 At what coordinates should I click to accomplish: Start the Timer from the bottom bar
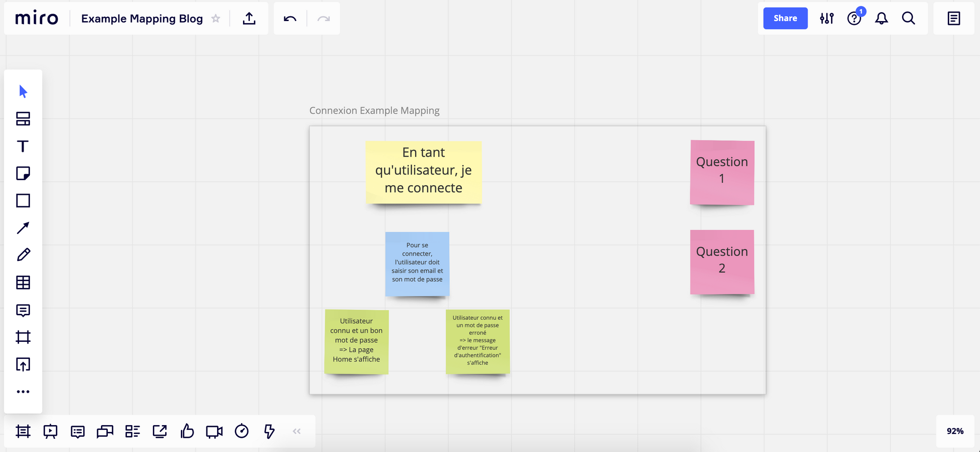(x=242, y=431)
